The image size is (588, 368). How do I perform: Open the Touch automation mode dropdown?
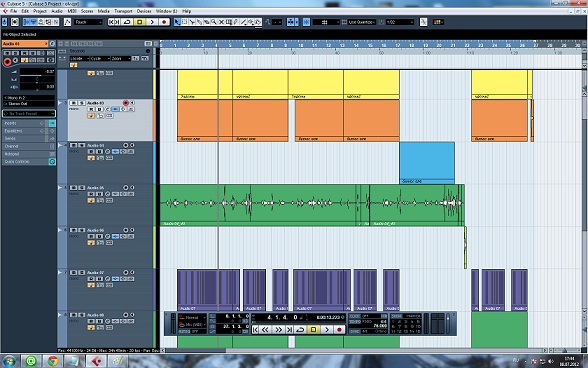[x=88, y=22]
